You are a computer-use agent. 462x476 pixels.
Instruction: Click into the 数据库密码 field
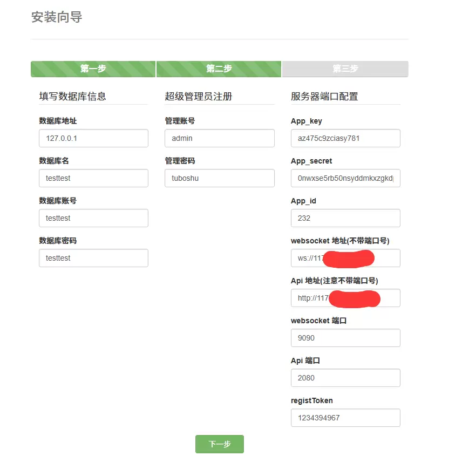[93, 258]
